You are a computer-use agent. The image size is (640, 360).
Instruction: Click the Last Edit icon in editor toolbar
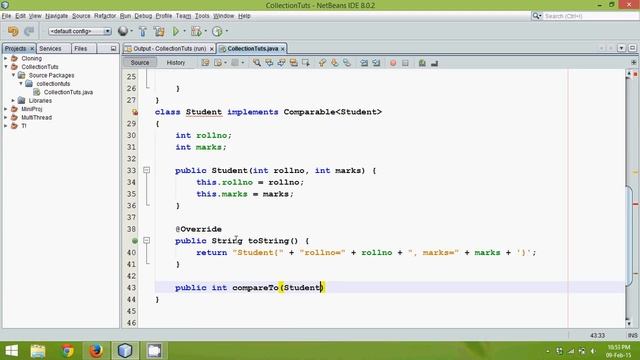point(205,63)
